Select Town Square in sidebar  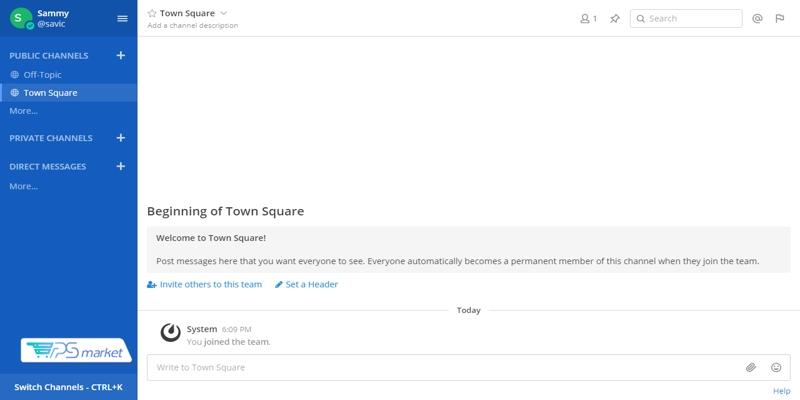pyautogui.click(x=50, y=93)
